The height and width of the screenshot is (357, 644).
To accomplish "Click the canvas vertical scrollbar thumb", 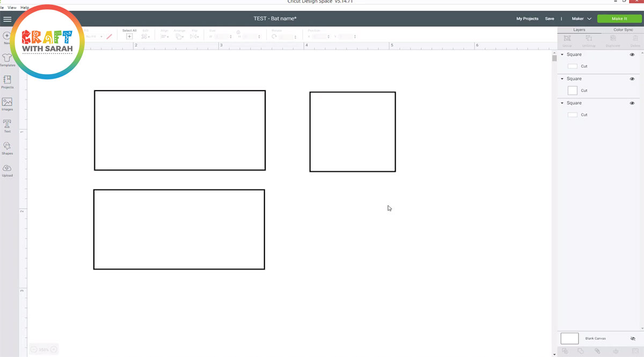I will point(554,58).
